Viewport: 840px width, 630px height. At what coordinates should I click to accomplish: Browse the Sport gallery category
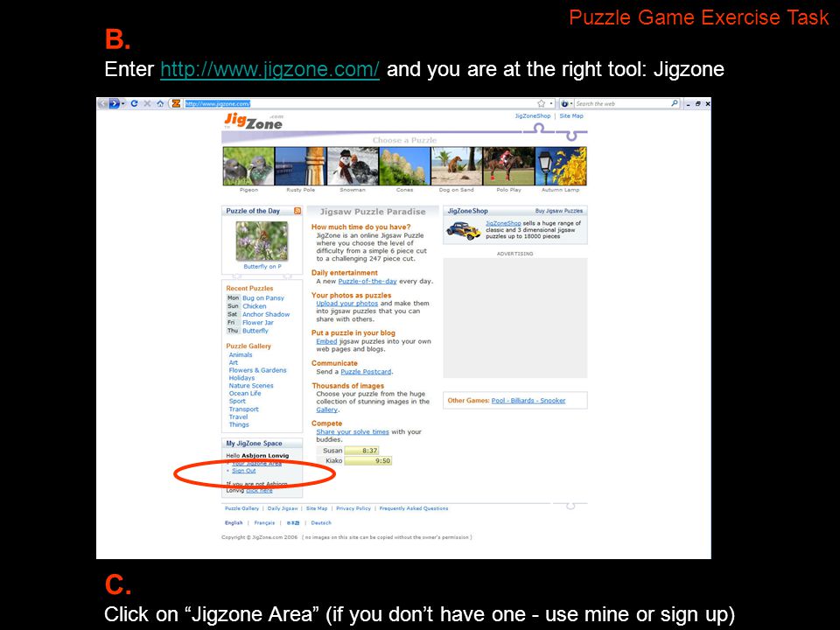pyautogui.click(x=237, y=402)
